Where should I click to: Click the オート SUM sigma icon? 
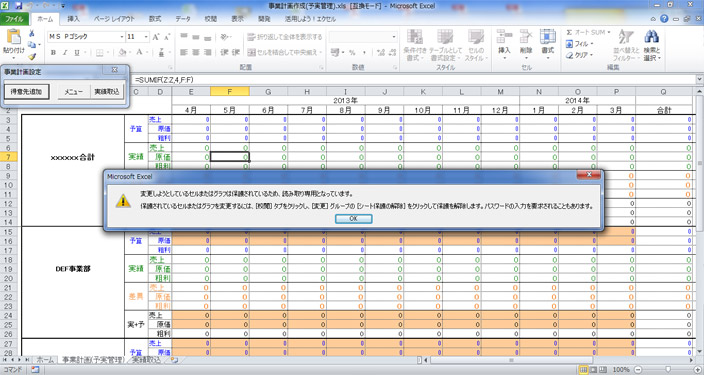click(x=569, y=32)
